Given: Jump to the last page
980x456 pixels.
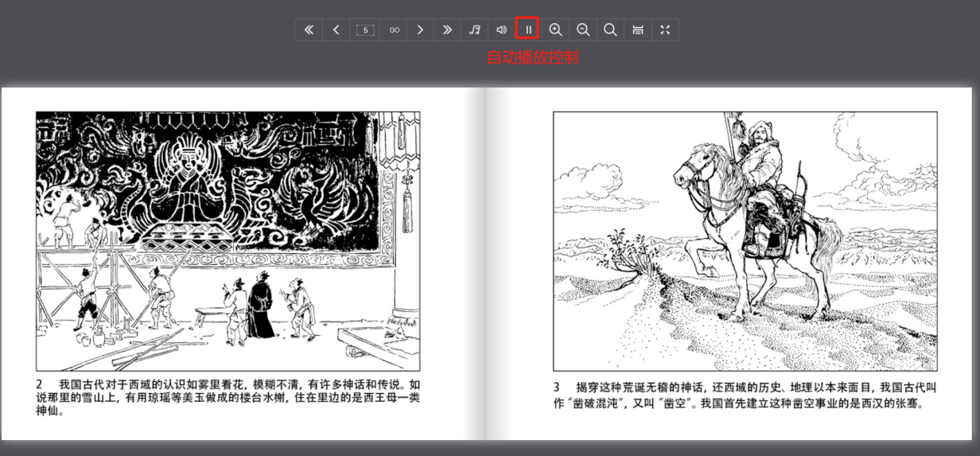Looking at the screenshot, I should (447, 30).
